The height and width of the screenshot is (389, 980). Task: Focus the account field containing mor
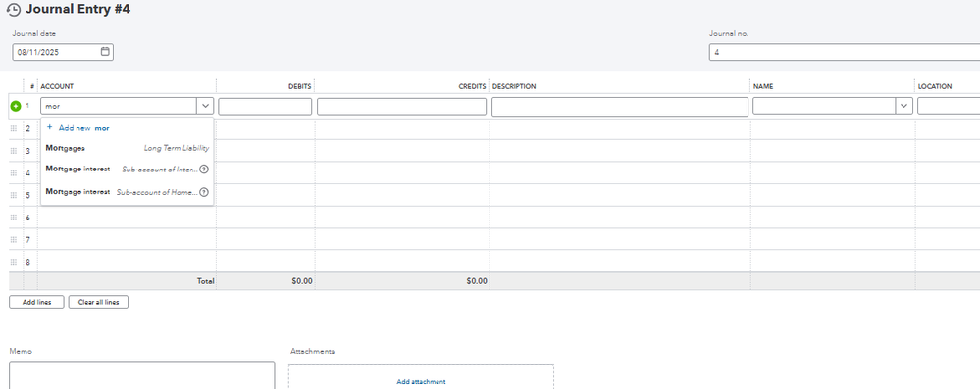[120, 106]
